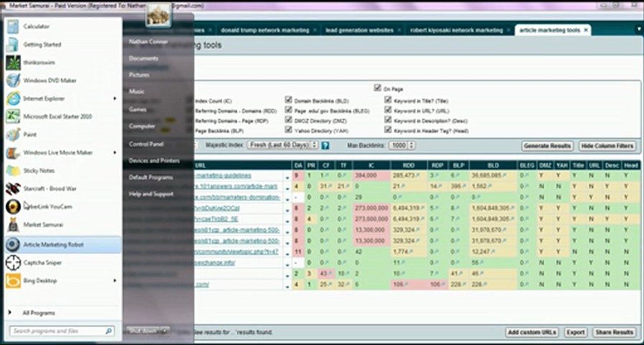Open the Paint application
This screenshot has height=345, width=644.
tap(30, 135)
